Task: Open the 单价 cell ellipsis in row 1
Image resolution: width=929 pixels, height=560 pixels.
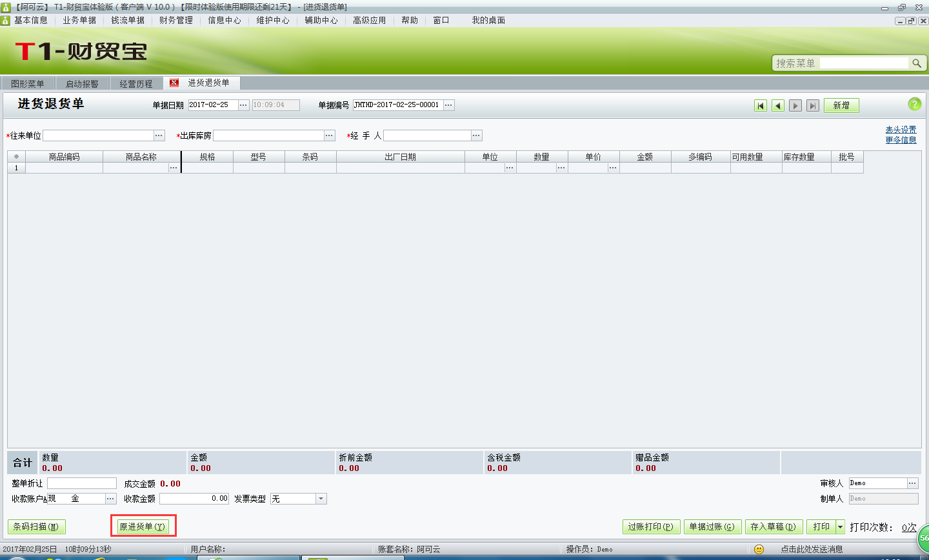Action: pos(613,168)
